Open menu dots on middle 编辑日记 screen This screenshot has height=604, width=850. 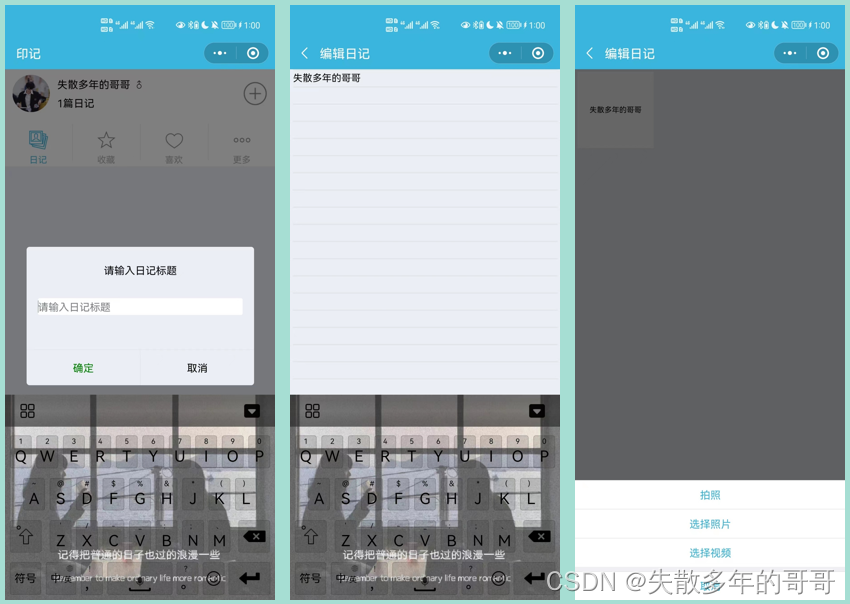click(505, 53)
